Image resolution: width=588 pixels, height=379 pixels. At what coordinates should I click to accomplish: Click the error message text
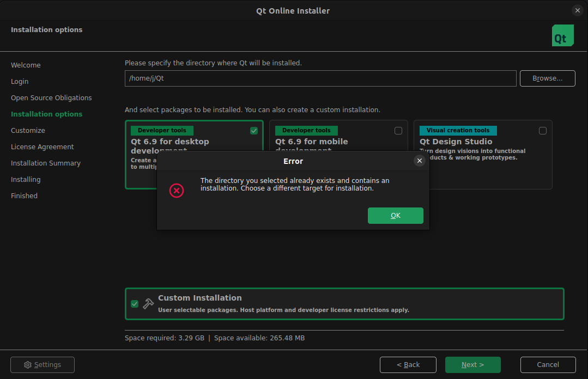pyautogui.click(x=295, y=185)
